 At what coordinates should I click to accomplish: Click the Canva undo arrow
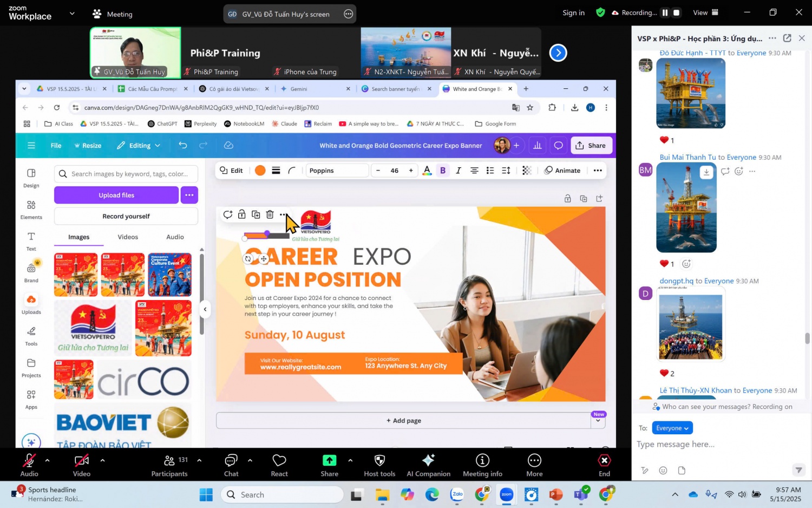183,145
